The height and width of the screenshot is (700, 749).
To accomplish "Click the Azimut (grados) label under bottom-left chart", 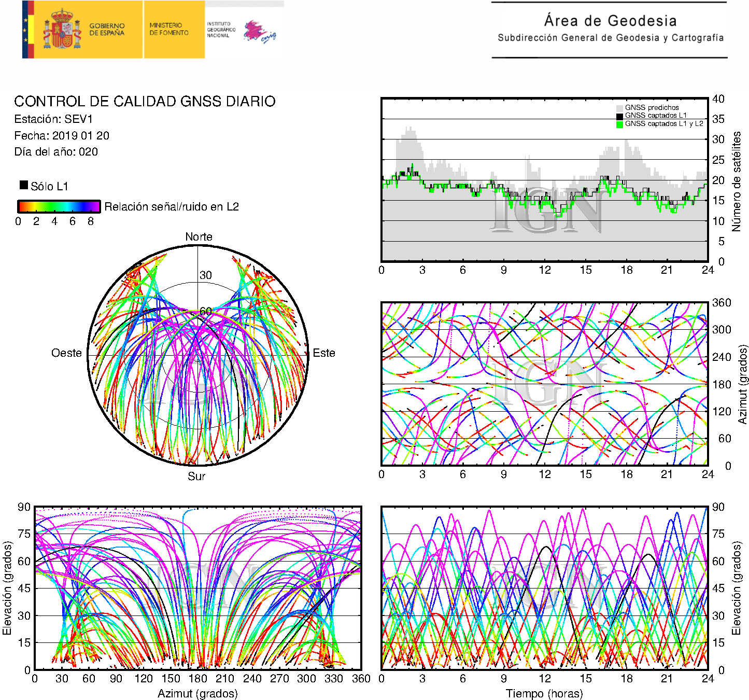I will 197,693.
